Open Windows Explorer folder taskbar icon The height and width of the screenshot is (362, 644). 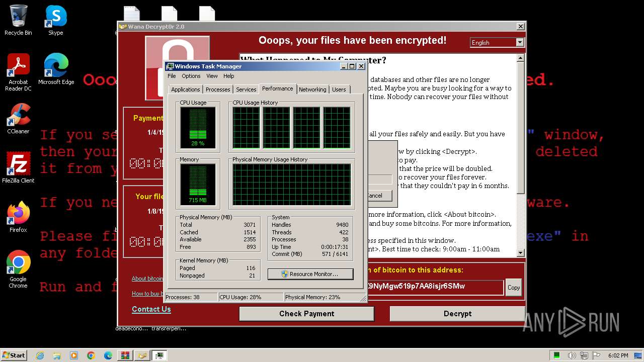57,355
